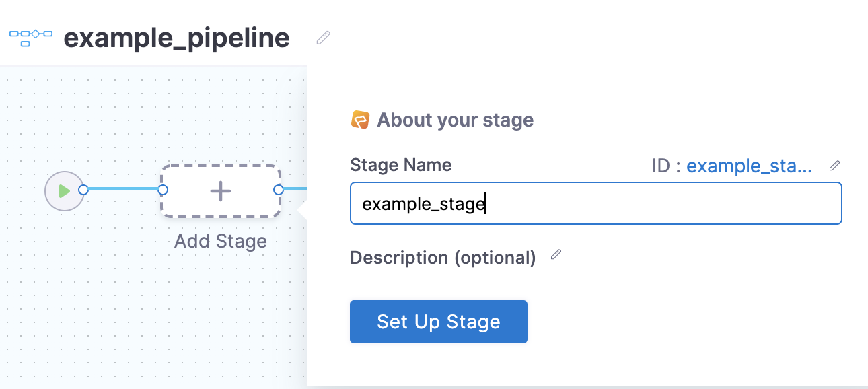Click the orange stage icon beside About your stage
This screenshot has width=868, height=389.
click(x=361, y=120)
